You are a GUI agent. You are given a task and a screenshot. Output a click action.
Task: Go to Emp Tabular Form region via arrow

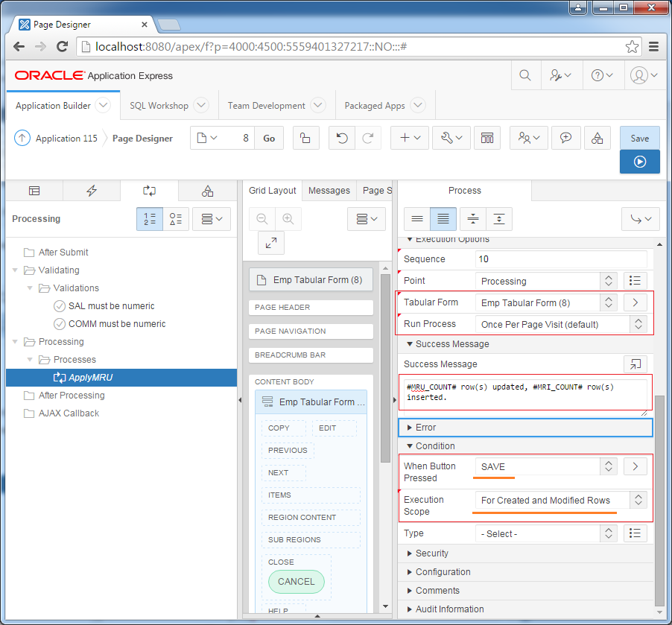(635, 302)
